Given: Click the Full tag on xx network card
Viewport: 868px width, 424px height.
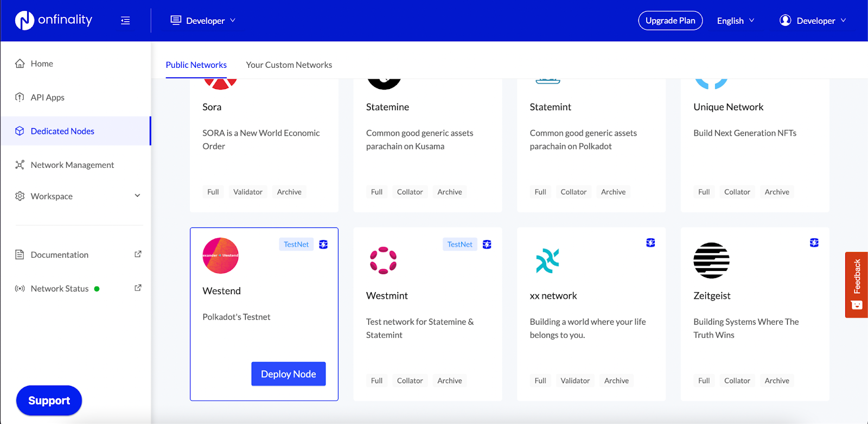Looking at the screenshot, I should pos(540,381).
